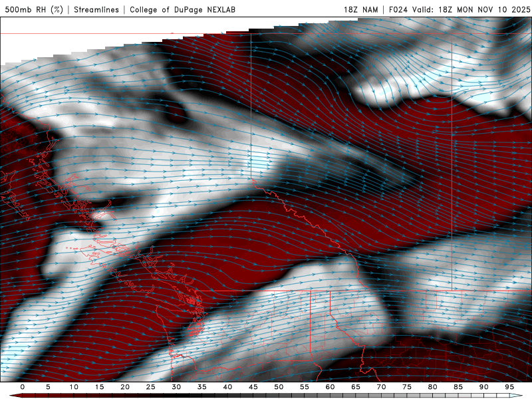Viewport: 532px width, 399px height.
Task: Click the "15" value on color scale
Action: (x=99, y=387)
